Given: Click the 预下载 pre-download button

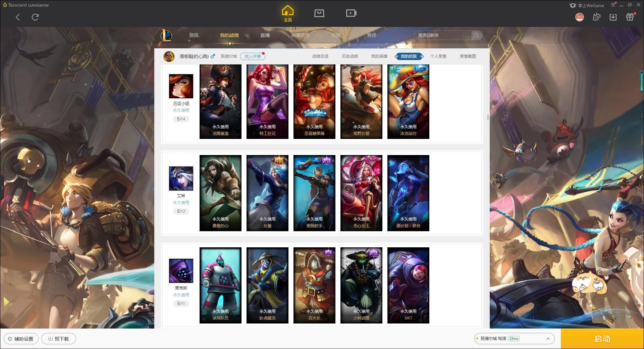Looking at the screenshot, I should 59,339.
